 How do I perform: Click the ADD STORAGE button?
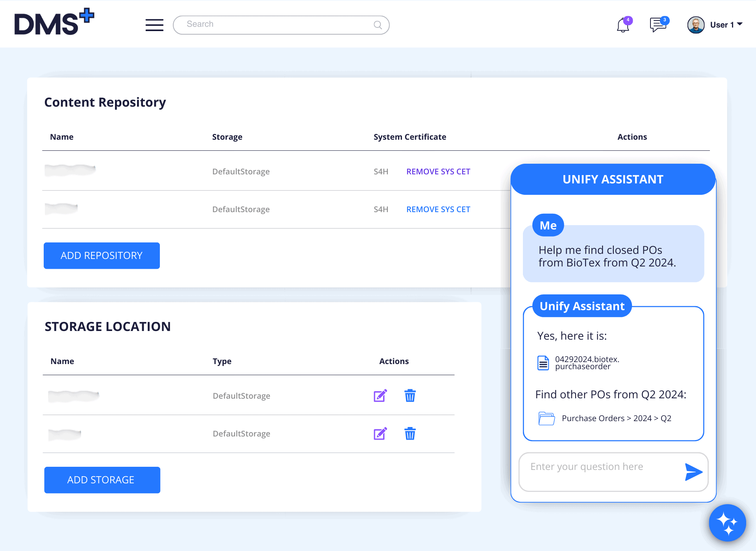(x=102, y=480)
